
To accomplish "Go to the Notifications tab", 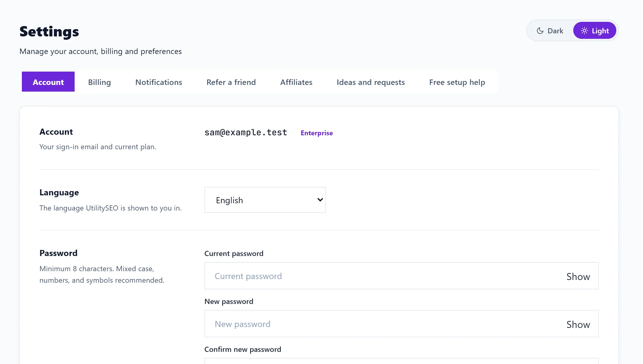I will (159, 82).
